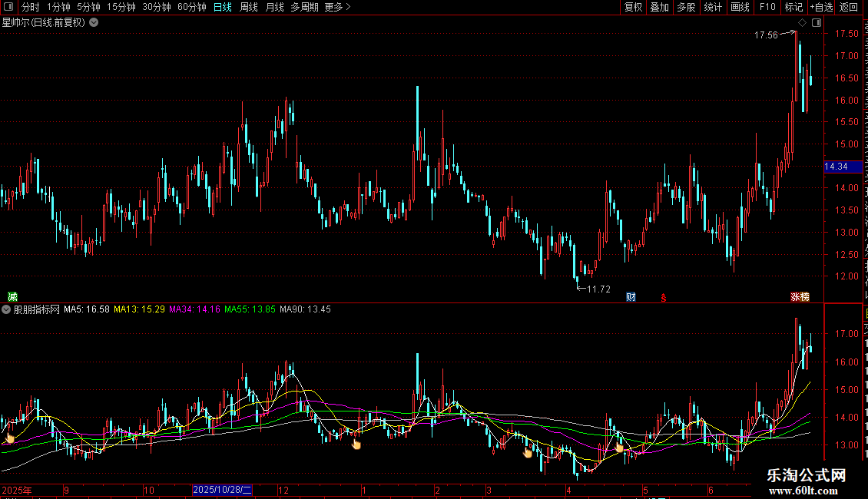Click the hand signal icon at chart left edge
Viewport: 868px width, 499px height.
tap(10, 438)
